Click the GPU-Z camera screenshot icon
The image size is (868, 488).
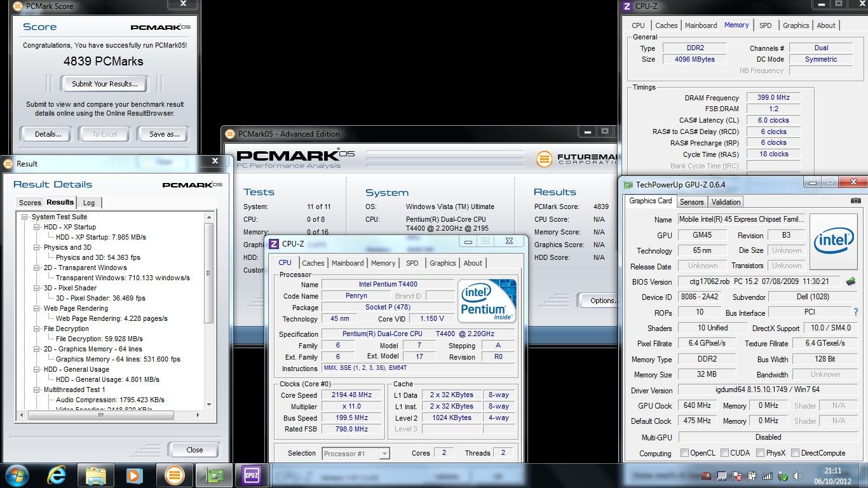pyautogui.click(x=856, y=201)
